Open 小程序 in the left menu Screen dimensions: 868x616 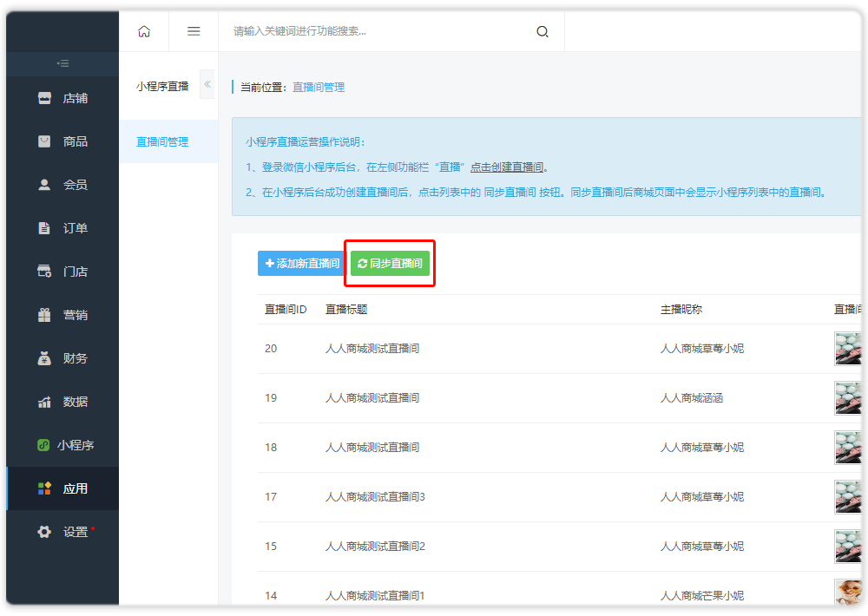click(75, 445)
